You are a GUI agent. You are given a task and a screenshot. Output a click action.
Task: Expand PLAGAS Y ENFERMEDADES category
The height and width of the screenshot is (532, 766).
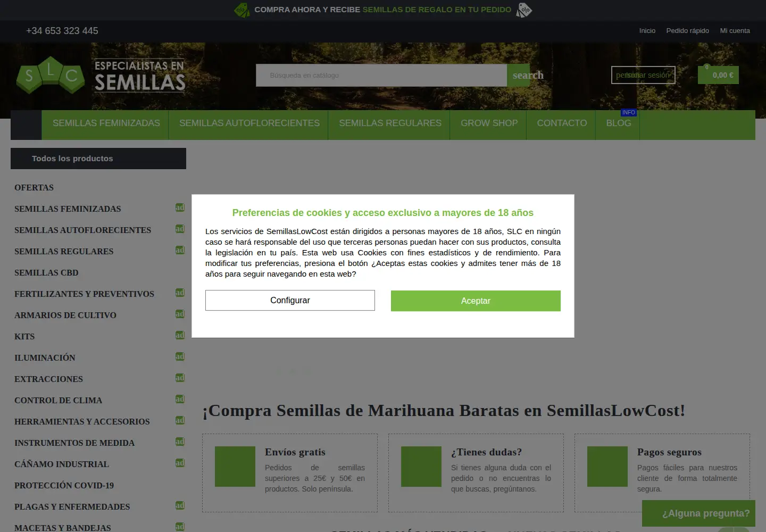(x=180, y=505)
